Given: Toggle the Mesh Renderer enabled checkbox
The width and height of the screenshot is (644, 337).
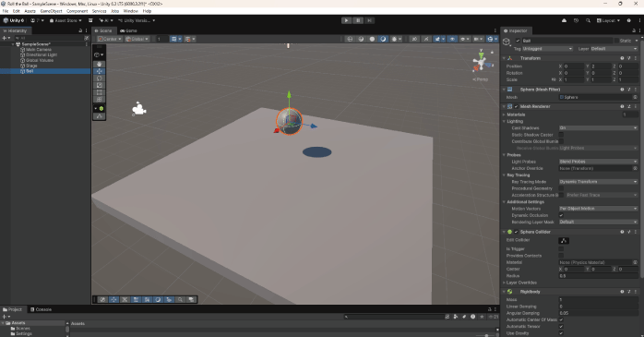Looking at the screenshot, I should (517, 106).
